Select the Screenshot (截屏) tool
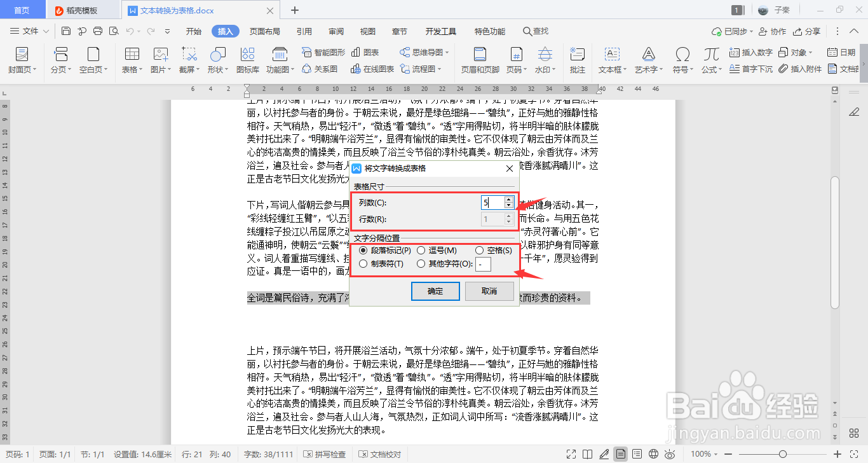 point(189,60)
